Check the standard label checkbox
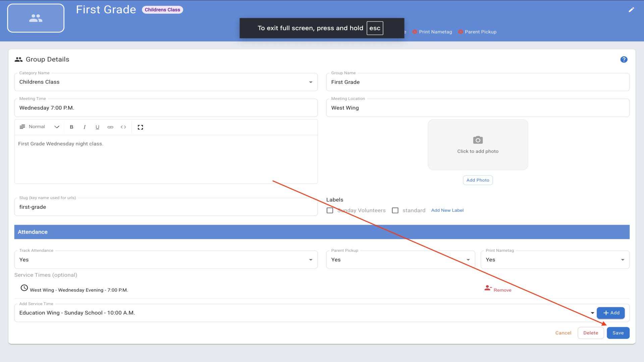This screenshot has width=644, height=362. pyautogui.click(x=395, y=210)
